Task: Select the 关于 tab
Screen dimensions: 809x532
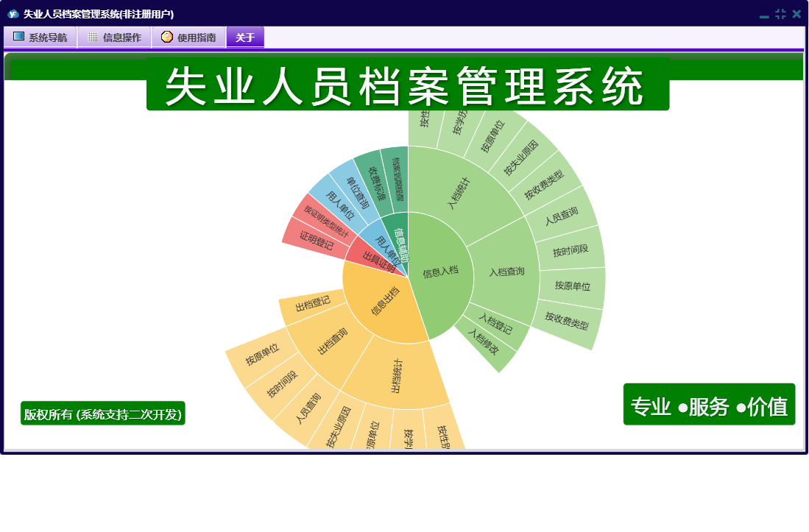Action: pos(245,38)
